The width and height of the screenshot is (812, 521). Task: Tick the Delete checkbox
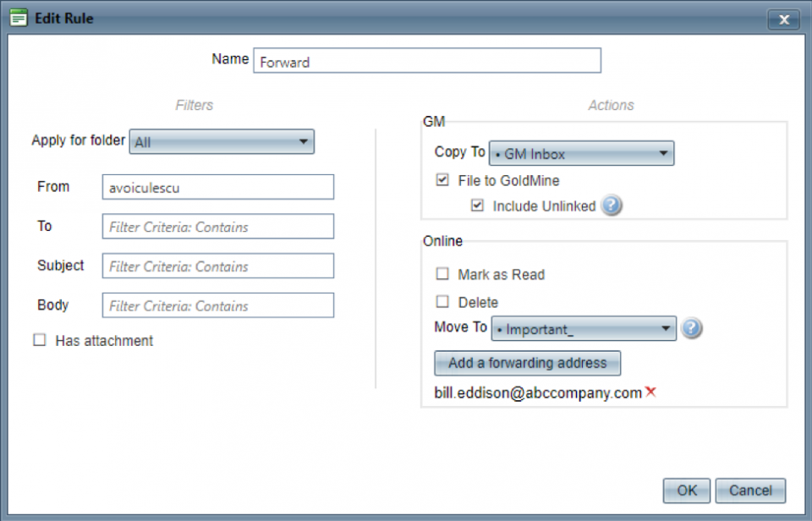(442, 301)
